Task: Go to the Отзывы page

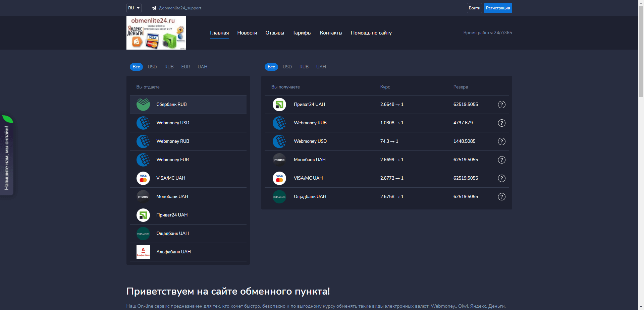Action: [x=275, y=33]
